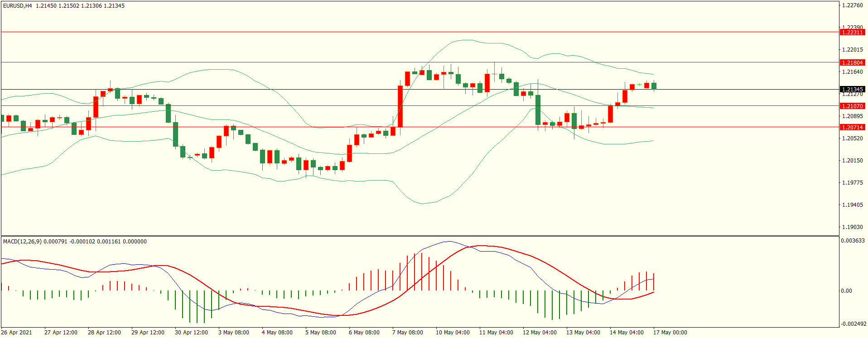Select the tall red 7 May breakout candle
The image size is (868, 338).
[x=400, y=106]
